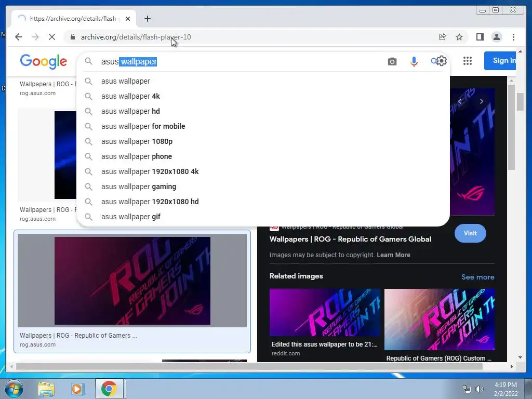532x399 pixels.
Task: Click the search by image camera icon
Action: 392,61
